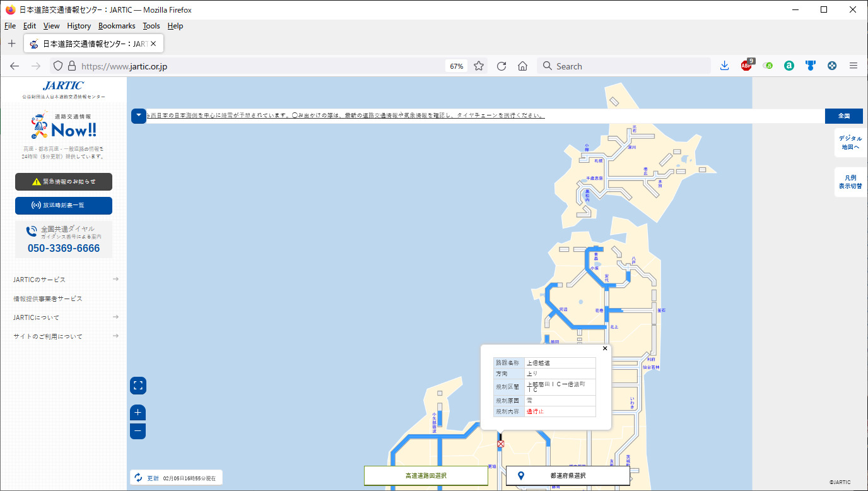868x491 pixels.
Task: Open 高速道路図選択 expressway map selector
Action: click(x=426, y=476)
